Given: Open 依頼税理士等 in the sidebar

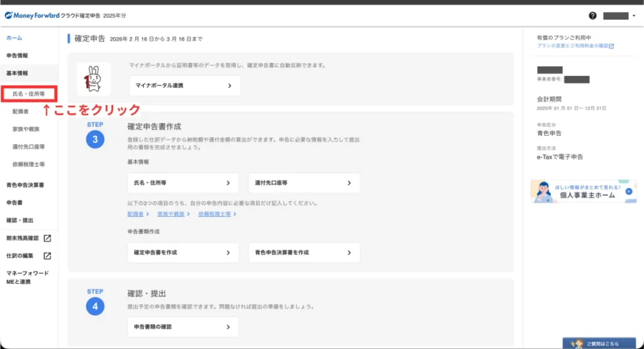Looking at the screenshot, I should [29, 164].
